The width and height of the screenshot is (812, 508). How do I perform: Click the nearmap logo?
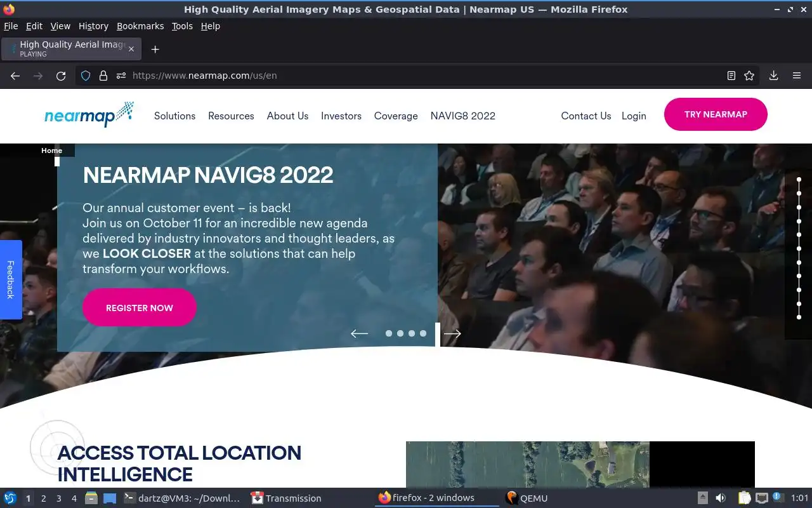pos(89,114)
